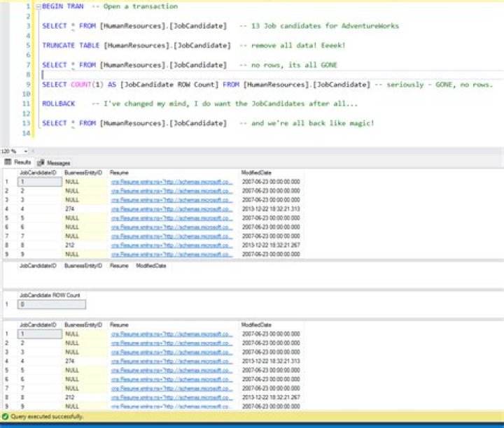The width and height of the screenshot is (504, 428).
Task: Click BusinessEntityID column header in the top result grid
Action: coord(83,173)
